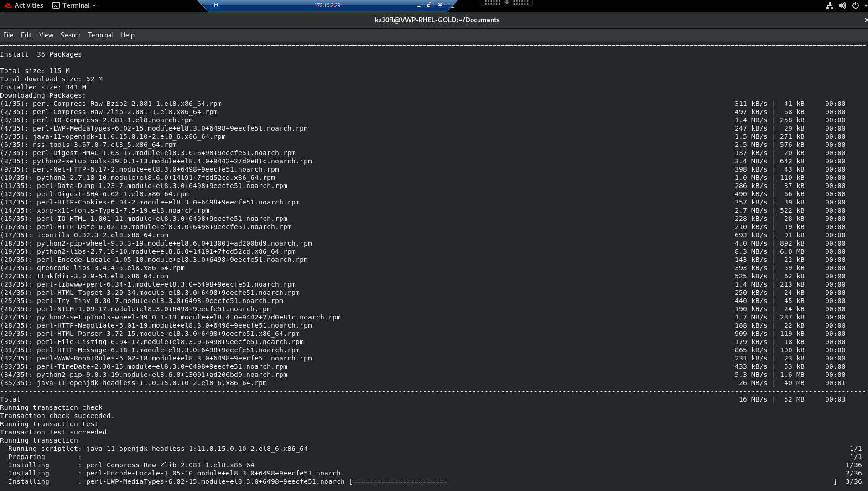This screenshot has width=868, height=491.
Task: Open the View menu
Action: (46, 35)
